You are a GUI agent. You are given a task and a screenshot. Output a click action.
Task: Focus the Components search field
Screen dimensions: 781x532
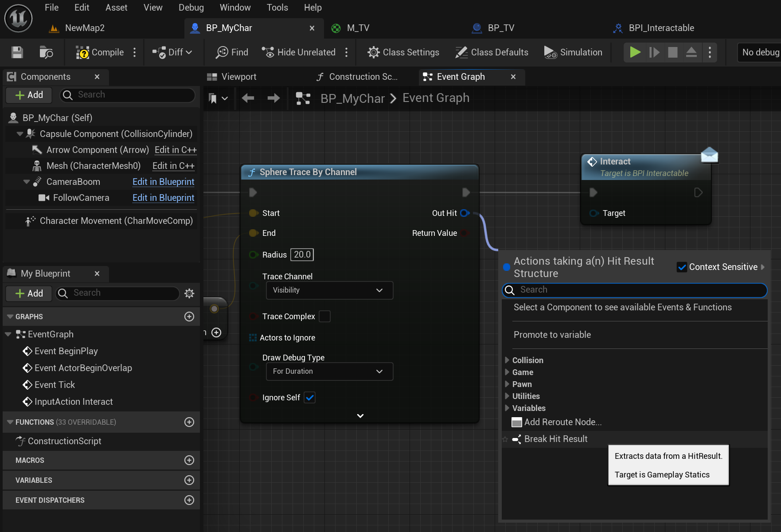click(128, 95)
